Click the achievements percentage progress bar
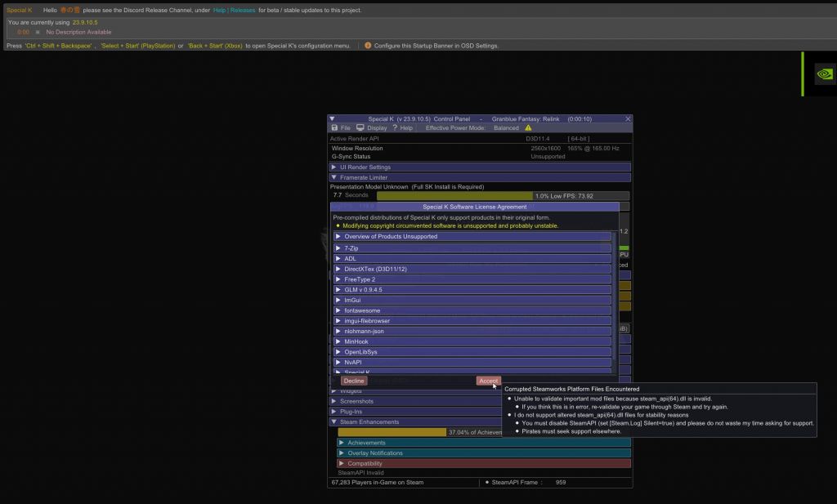This screenshot has height=504, width=837. click(392, 432)
